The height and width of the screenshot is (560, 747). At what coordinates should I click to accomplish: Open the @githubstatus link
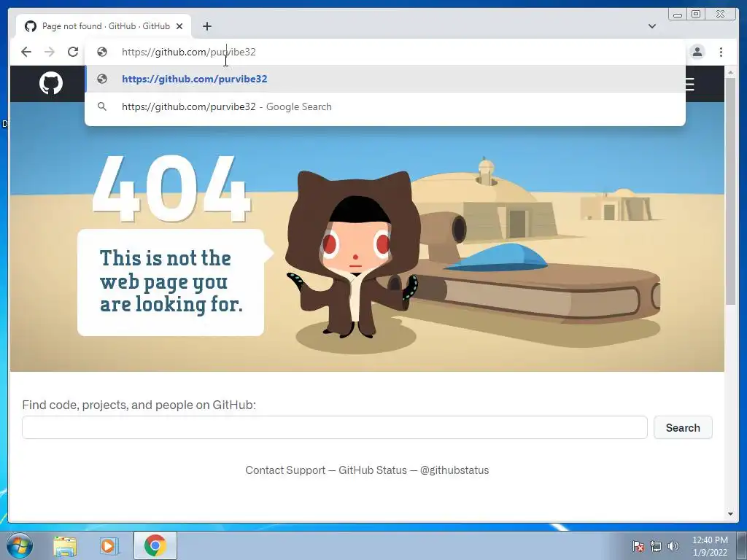click(x=454, y=470)
